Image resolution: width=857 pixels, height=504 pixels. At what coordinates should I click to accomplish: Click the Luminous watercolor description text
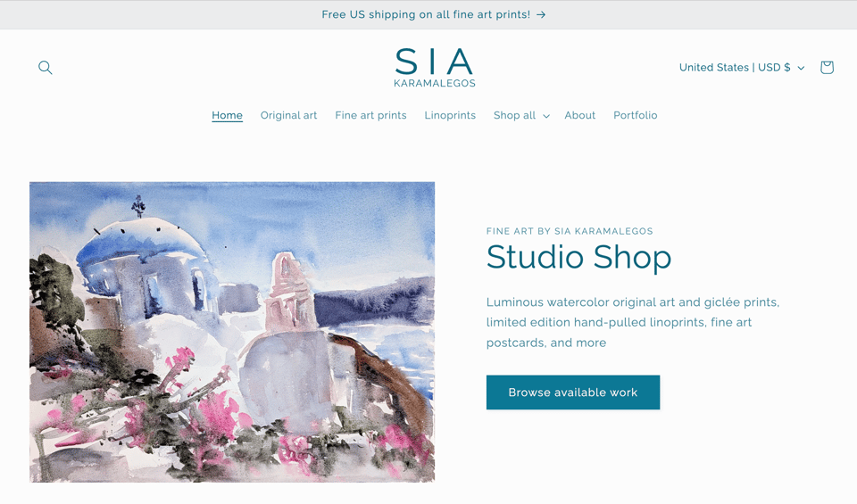[633, 322]
